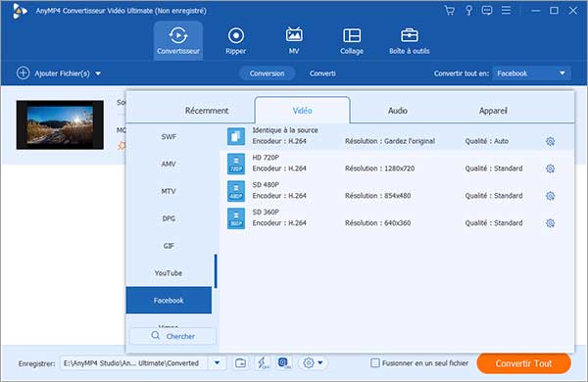This screenshot has width=588, height=382.
Task: Select the Audio tab
Action: (398, 111)
